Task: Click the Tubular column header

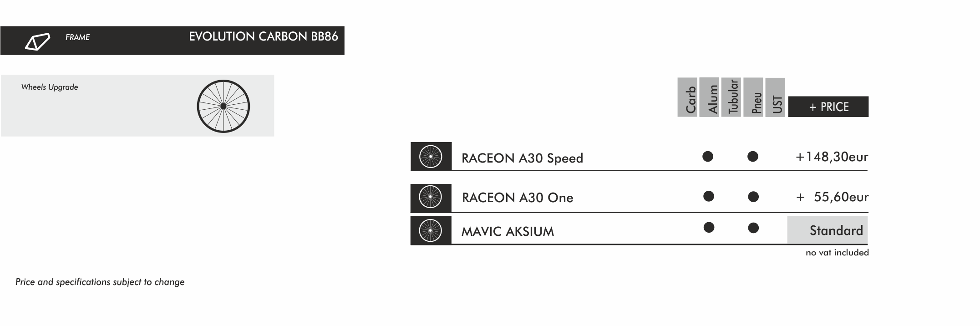Action: coord(731,97)
